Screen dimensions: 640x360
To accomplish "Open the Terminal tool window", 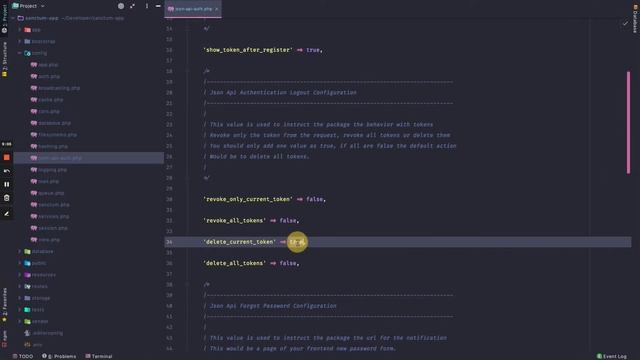I will coord(99,356).
